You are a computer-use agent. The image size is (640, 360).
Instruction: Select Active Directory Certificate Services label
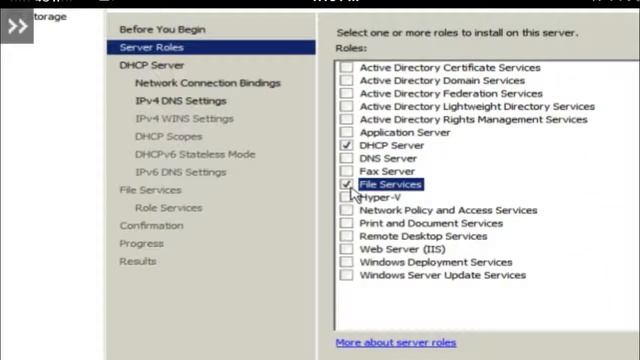[x=450, y=67]
